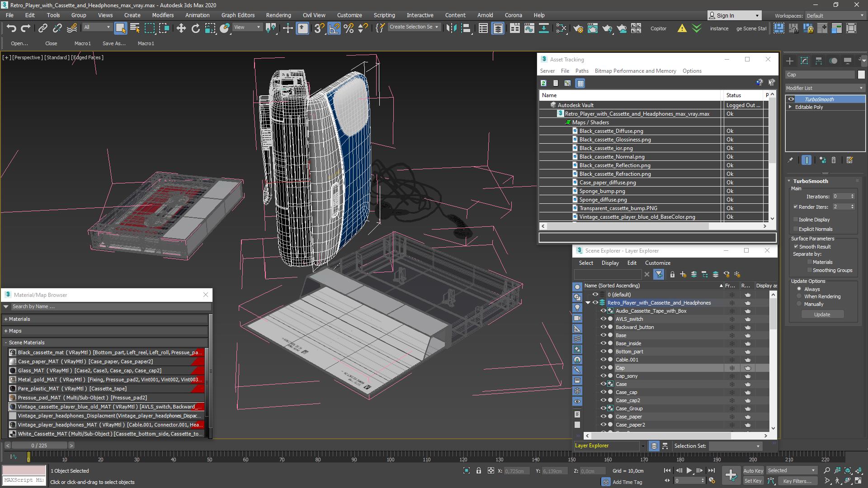The image size is (868, 488).
Task: Open the Workspaces Default dropdown
Action: tap(835, 16)
